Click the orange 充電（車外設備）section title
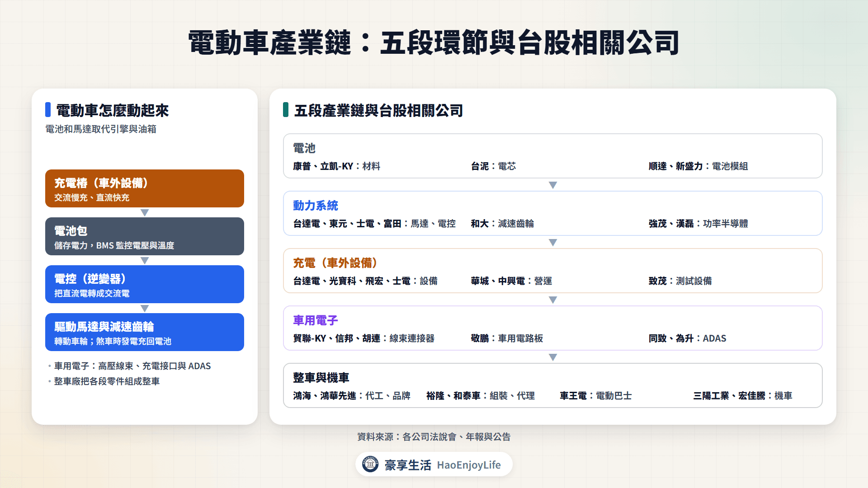 click(335, 263)
